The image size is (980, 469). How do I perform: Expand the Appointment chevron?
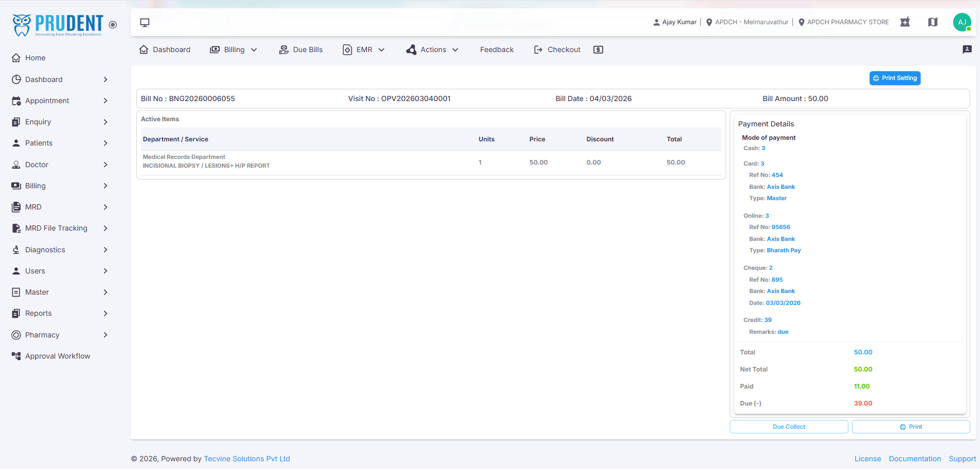[x=105, y=101]
